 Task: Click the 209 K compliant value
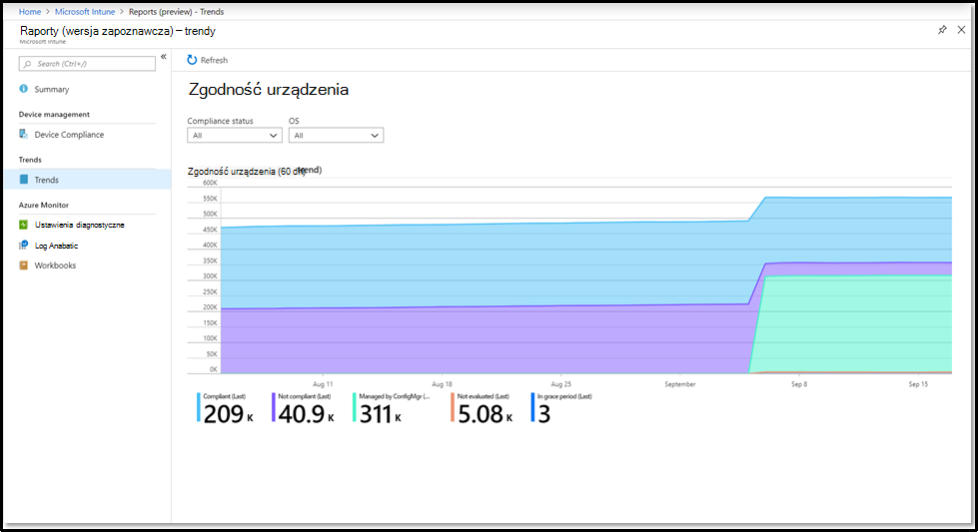(229, 414)
